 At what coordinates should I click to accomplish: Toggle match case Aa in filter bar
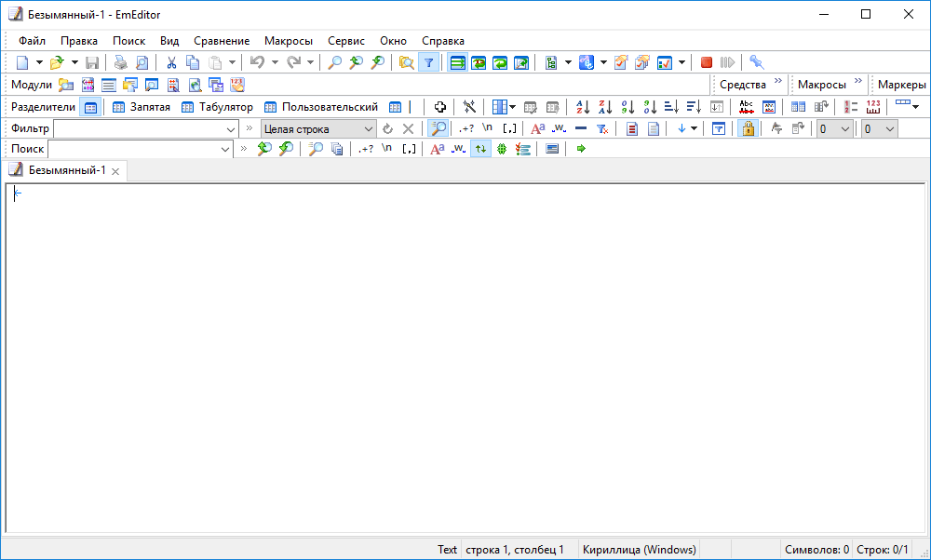pos(537,128)
